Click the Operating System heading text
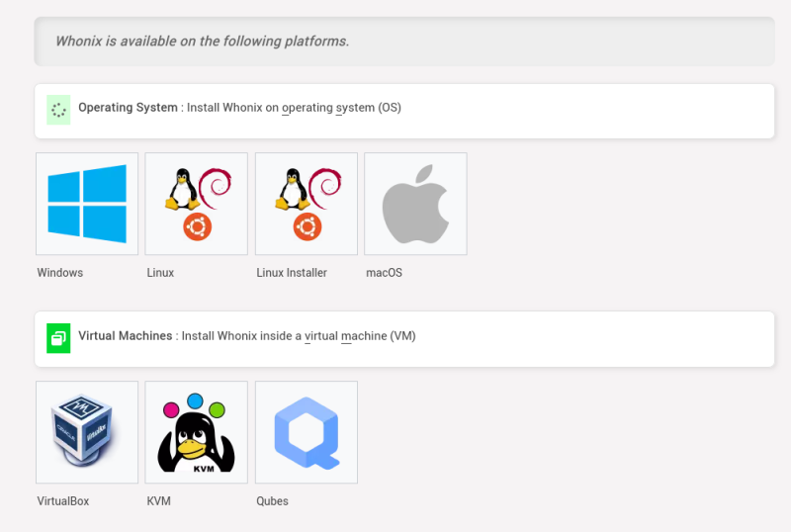The width and height of the screenshot is (791, 532). tap(128, 108)
